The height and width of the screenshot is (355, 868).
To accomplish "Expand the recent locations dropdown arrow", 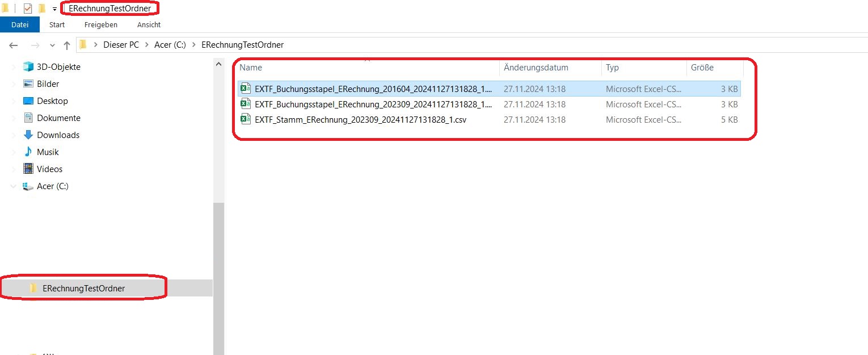I will click(53, 45).
